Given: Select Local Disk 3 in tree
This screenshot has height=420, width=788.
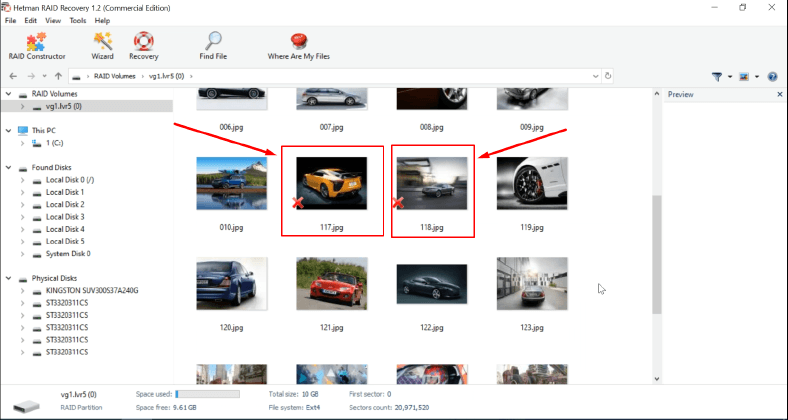Looking at the screenshot, I should coord(65,217).
